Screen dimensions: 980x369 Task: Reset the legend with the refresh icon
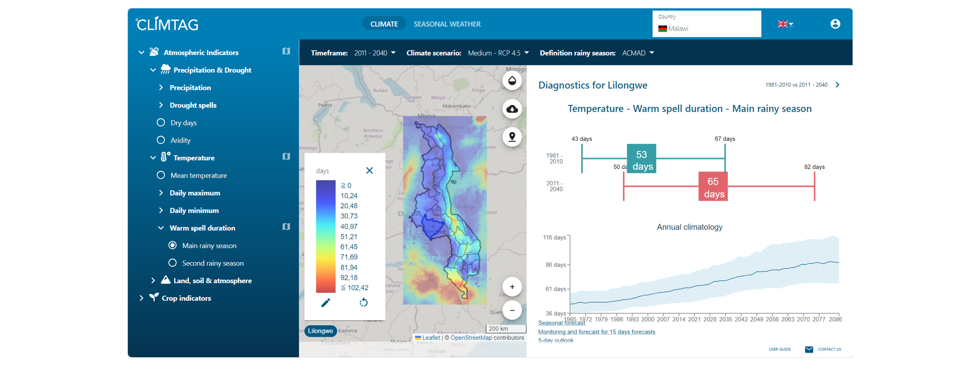coord(364,303)
